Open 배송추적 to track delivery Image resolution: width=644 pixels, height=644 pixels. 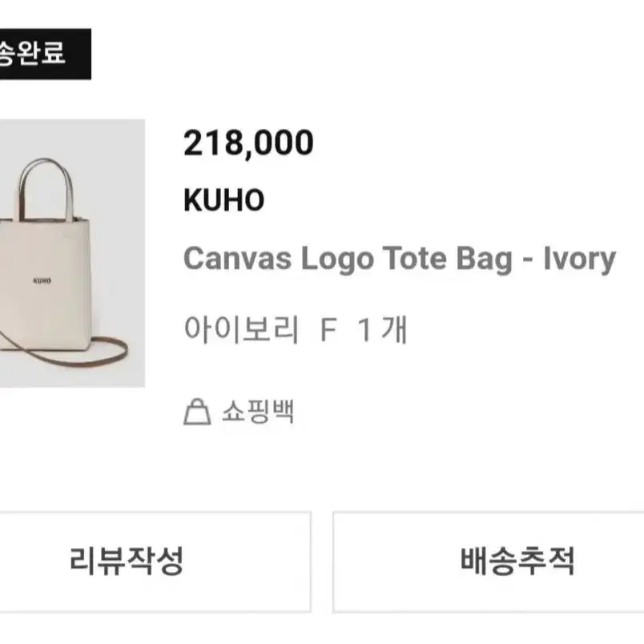pyautogui.click(x=489, y=561)
